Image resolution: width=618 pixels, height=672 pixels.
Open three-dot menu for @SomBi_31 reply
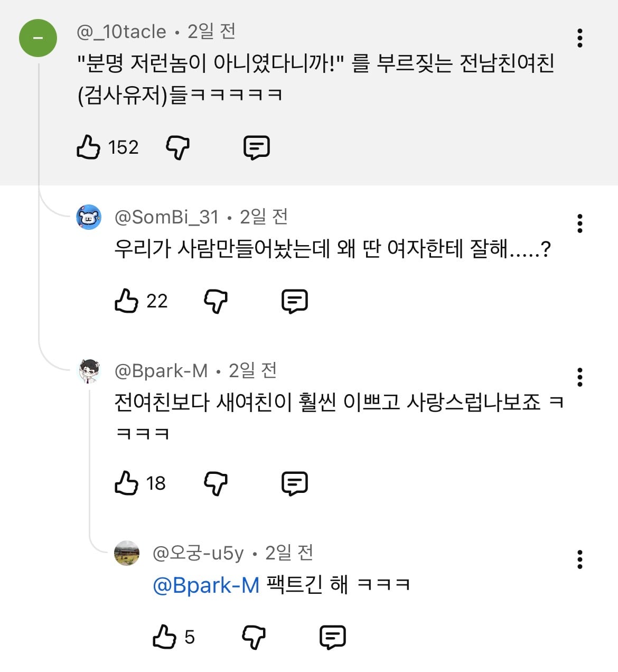pyautogui.click(x=580, y=223)
